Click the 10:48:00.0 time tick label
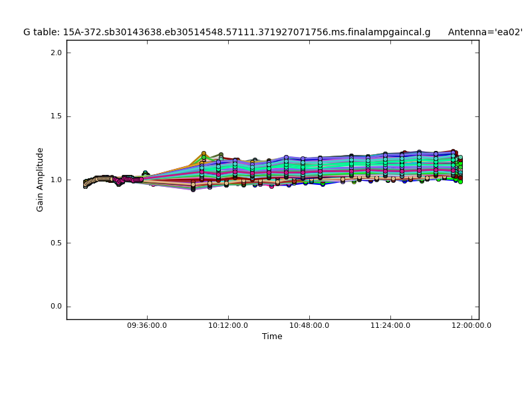Viewport: 532px width, 399px height. click(x=309, y=325)
